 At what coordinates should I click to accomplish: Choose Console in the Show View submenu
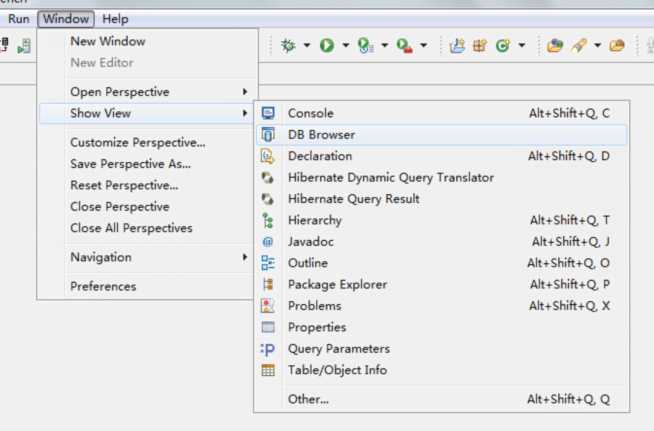pyautogui.click(x=441, y=113)
